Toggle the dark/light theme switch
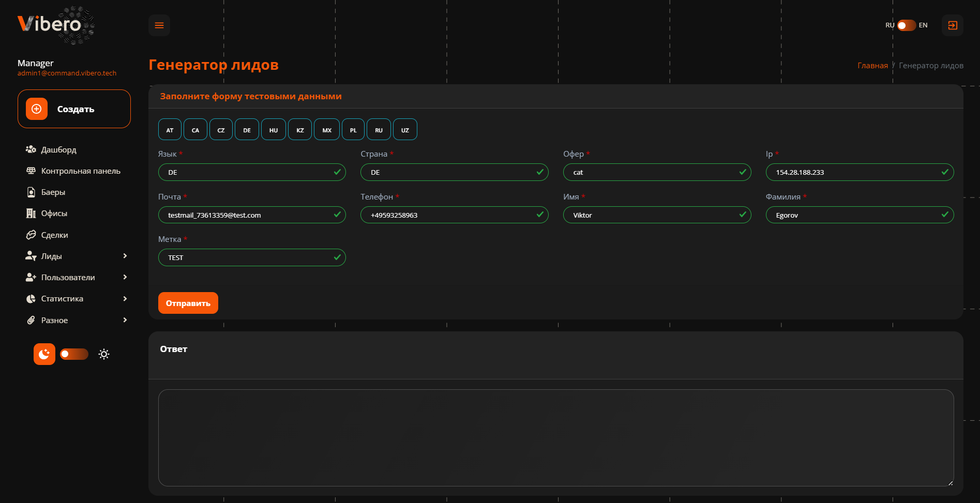This screenshot has width=980, height=503. (x=74, y=354)
